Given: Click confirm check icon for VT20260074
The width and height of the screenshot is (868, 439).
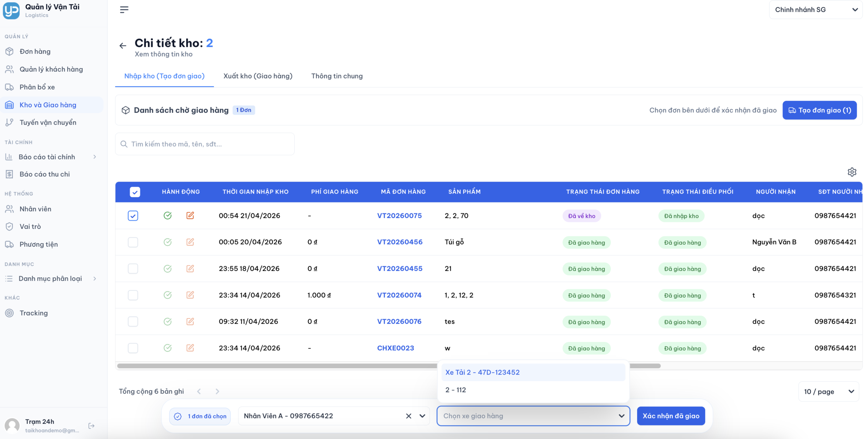Looking at the screenshot, I should coord(167,295).
